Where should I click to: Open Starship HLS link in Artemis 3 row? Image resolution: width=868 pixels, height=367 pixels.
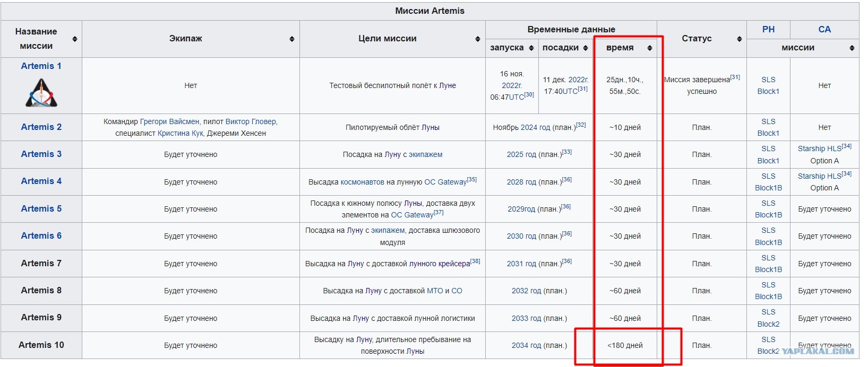819,148
